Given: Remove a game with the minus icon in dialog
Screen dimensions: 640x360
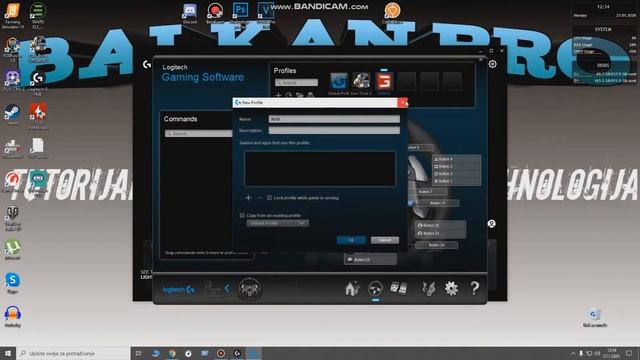Looking at the screenshot, I should [x=260, y=198].
